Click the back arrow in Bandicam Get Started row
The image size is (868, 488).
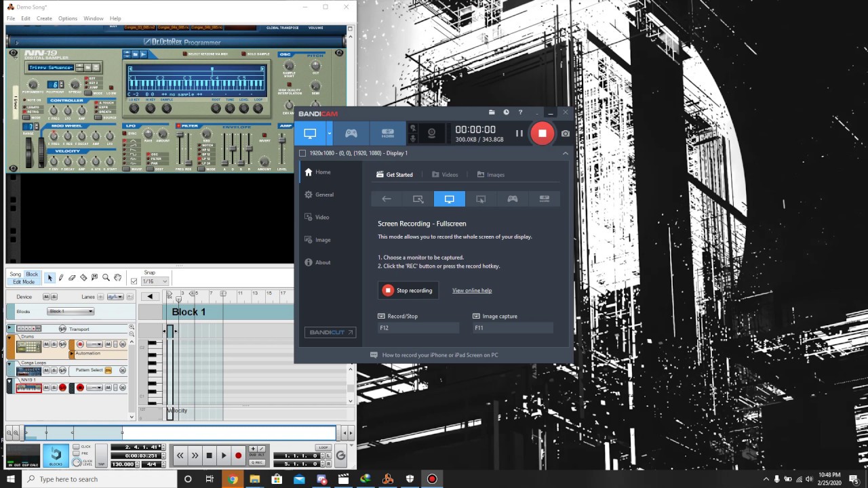pos(387,199)
